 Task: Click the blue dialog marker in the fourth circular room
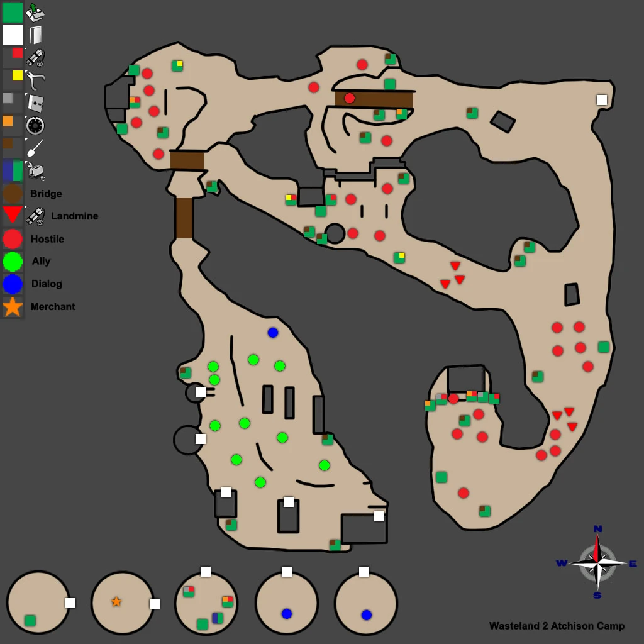point(287,614)
